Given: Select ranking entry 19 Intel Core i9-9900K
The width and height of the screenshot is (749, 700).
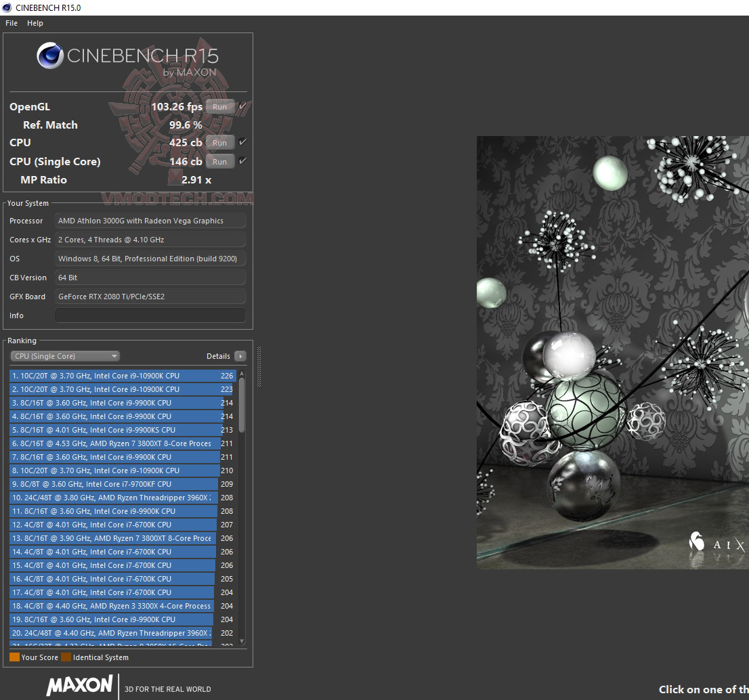Looking at the screenshot, I should coord(123,619).
